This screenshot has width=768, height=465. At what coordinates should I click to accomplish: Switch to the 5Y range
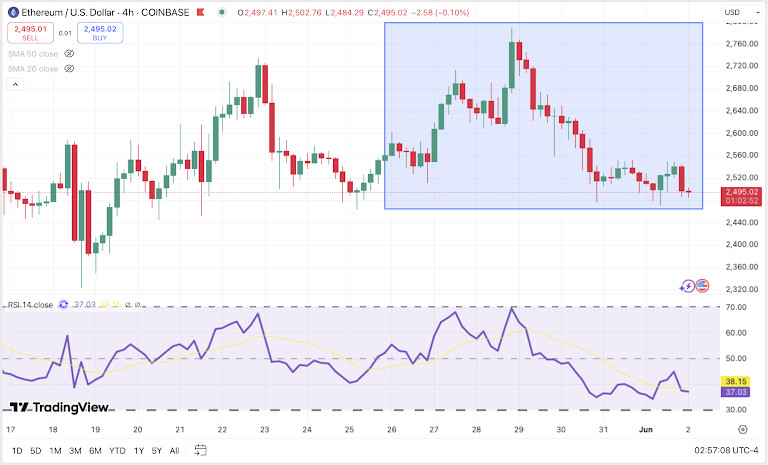pos(156,450)
